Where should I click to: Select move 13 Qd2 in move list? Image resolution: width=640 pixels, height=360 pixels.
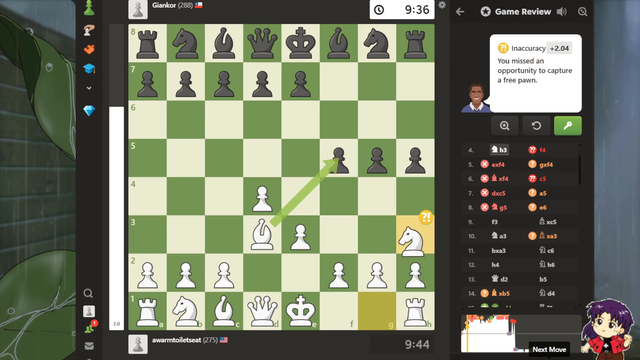click(x=500, y=279)
